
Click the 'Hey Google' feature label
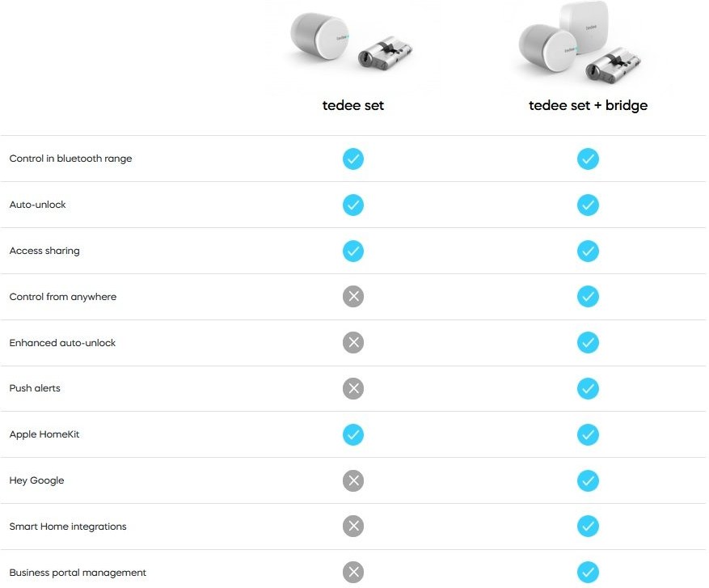(x=36, y=481)
